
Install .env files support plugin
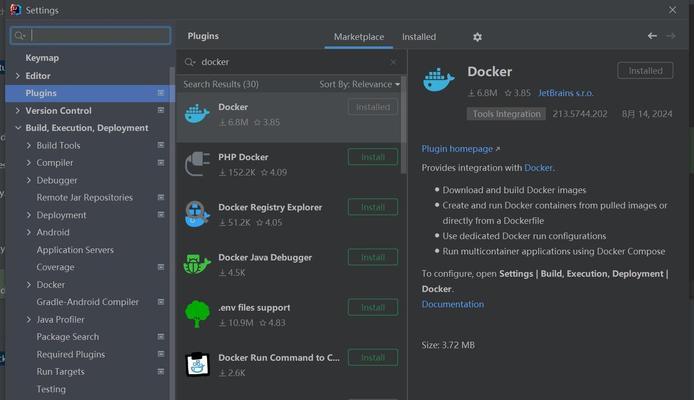[x=373, y=307]
